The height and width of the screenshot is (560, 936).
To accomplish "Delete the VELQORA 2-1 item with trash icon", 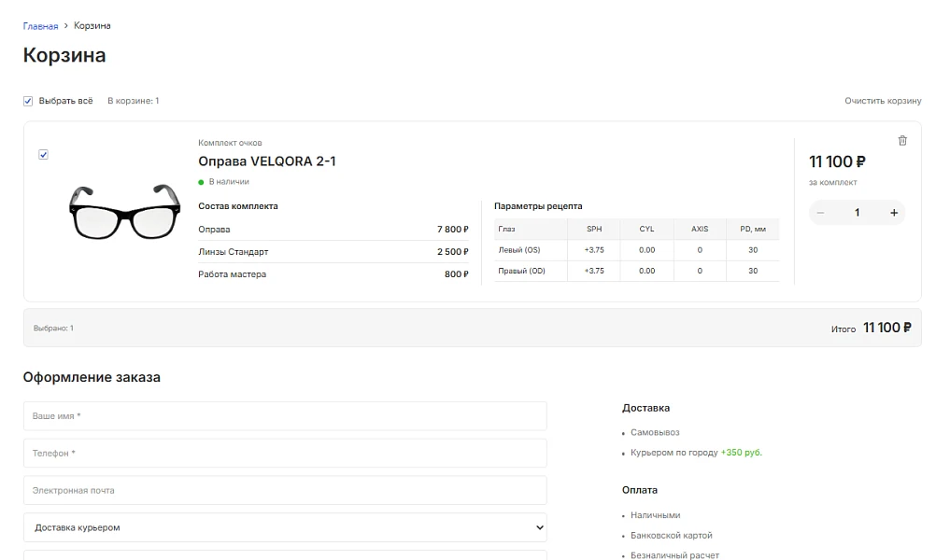I will 902,141.
